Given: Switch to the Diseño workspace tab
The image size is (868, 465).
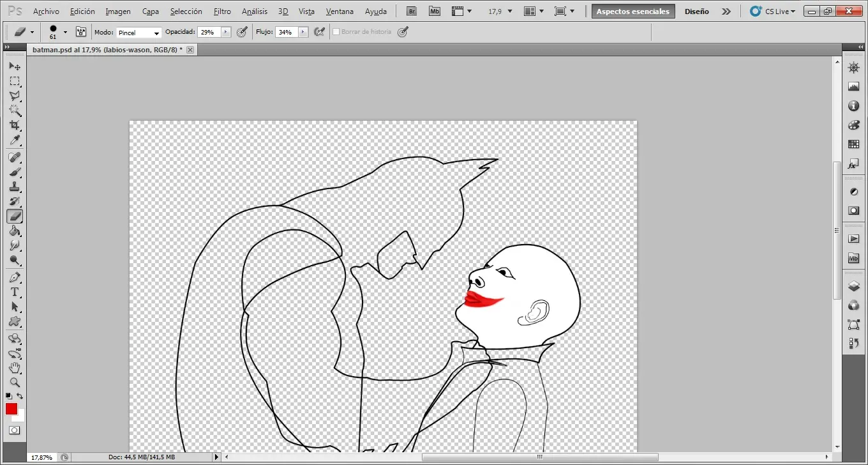Looking at the screenshot, I should click(x=697, y=11).
